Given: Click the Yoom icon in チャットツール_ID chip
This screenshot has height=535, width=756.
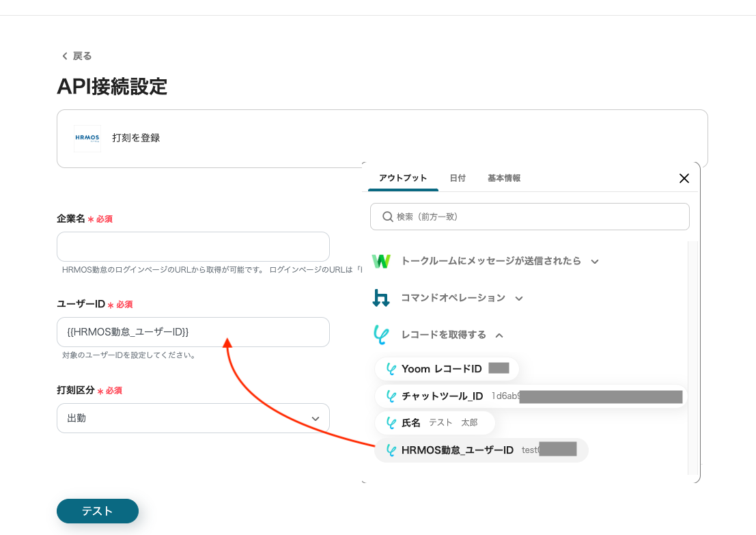Looking at the screenshot, I should pyautogui.click(x=391, y=396).
